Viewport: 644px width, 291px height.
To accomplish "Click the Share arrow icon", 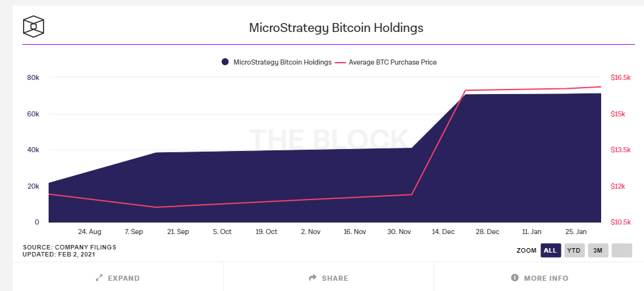I will point(313,278).
